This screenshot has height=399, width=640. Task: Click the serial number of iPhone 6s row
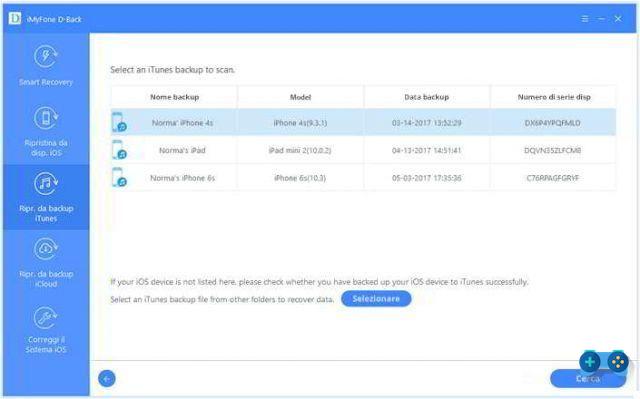point(553,178)
